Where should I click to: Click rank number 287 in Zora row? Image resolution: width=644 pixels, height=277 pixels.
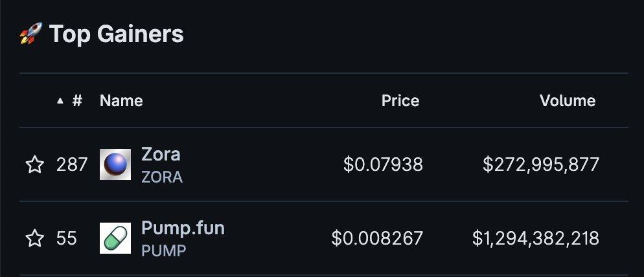click(x=72, y=164)
